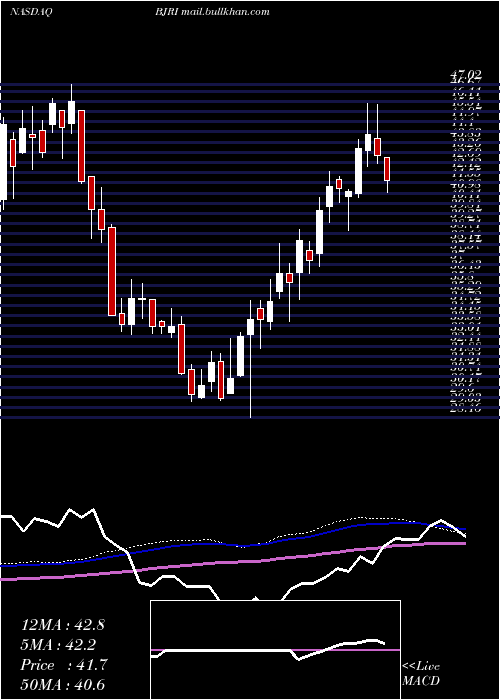The image size is (500, 700).
Task: Select the 12MA : 42.8 reading
Action: [x=62, y=625]
